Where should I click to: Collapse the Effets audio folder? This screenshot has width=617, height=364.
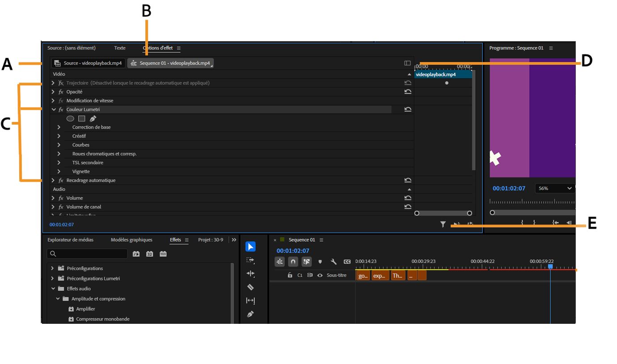[x=53, y=289]
